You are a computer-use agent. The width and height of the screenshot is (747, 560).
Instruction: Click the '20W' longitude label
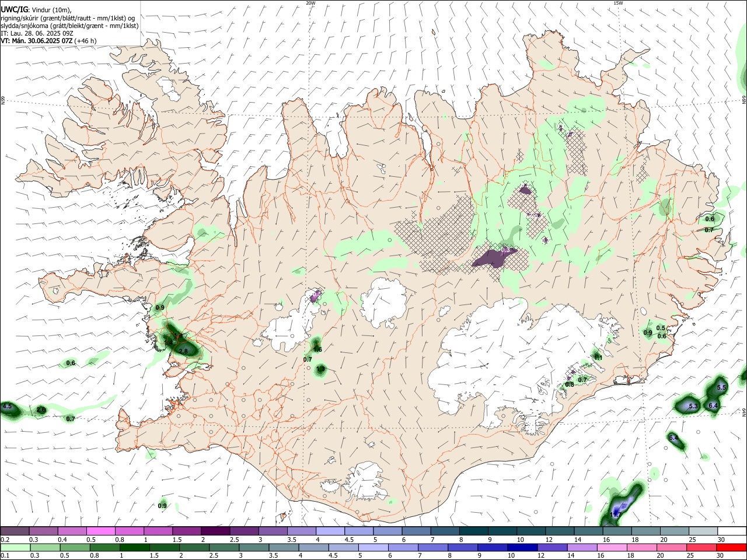(x=310, y=3)
